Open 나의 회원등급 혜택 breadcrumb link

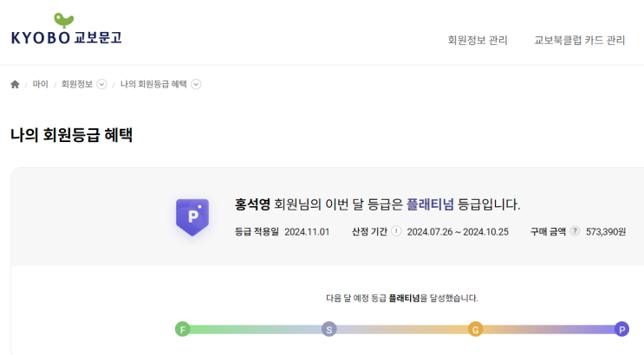click(153, 84)
